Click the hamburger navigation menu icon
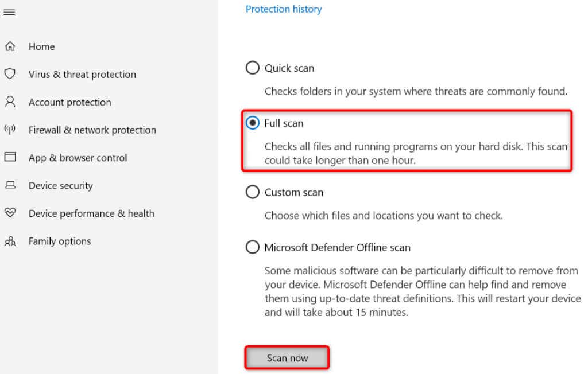588x374 pixels. tap(9, 12)
